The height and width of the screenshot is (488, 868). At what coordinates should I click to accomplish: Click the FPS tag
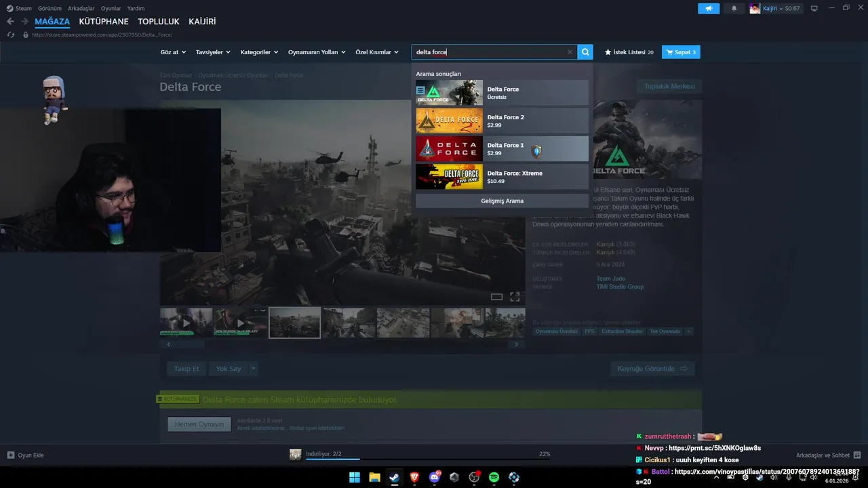589,331
